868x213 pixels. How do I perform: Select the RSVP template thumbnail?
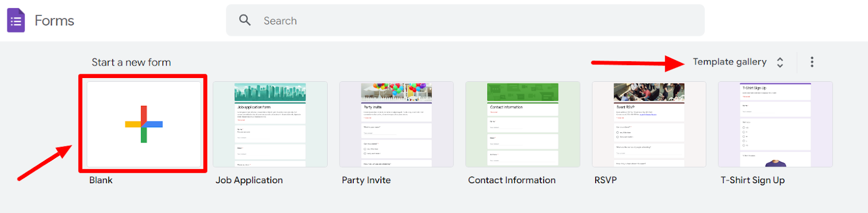pos(649,125)
